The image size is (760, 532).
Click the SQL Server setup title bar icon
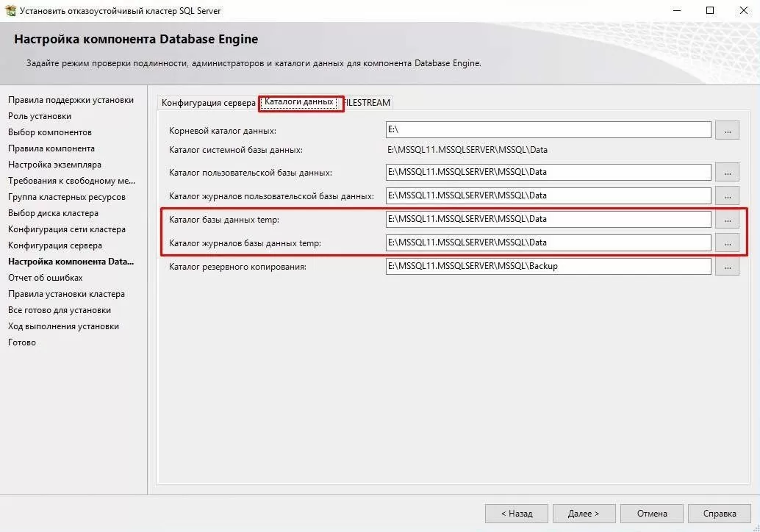[x=10, y=10]
